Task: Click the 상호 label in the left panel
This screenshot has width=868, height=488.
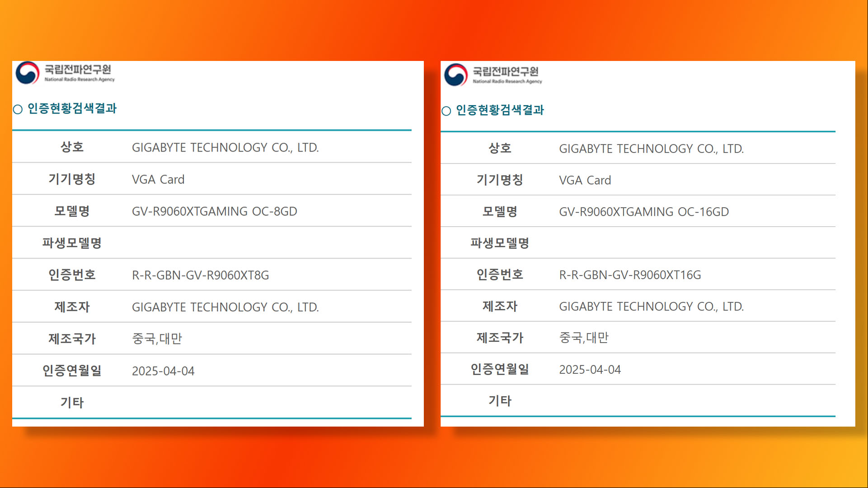Action: click(72, 147)
